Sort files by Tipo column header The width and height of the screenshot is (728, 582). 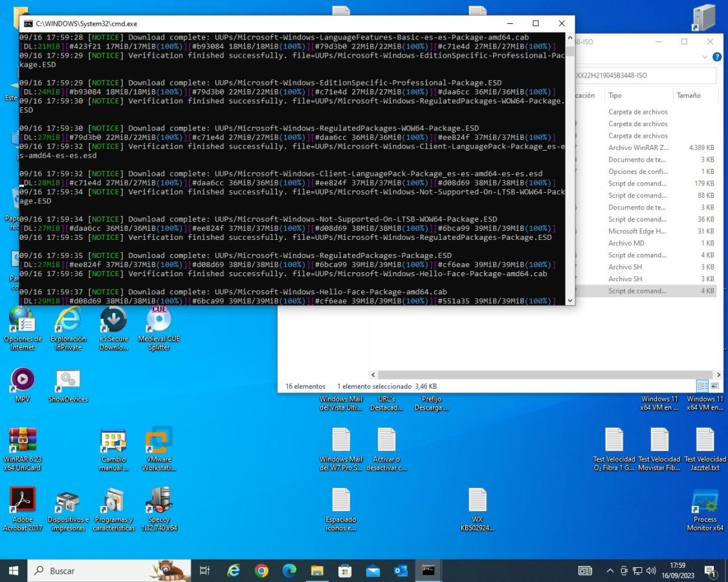pos(615,95)
